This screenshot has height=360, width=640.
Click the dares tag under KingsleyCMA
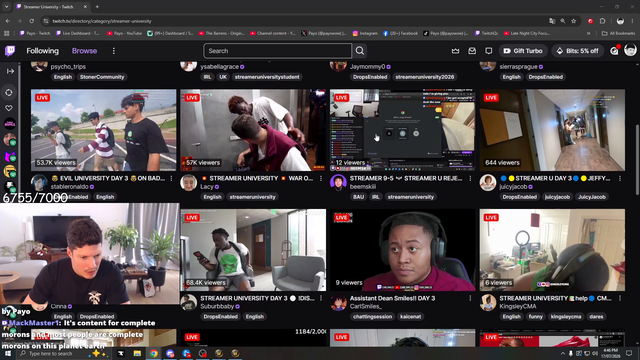coord(596,316)
